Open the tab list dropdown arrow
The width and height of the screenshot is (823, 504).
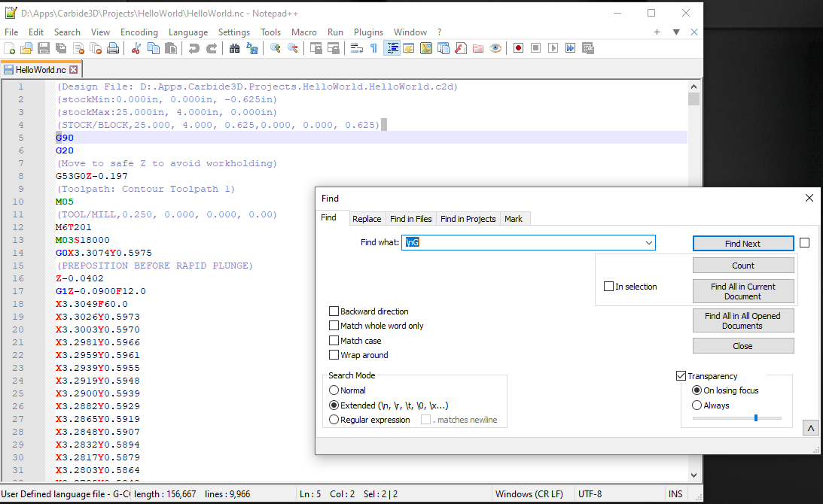677,32
